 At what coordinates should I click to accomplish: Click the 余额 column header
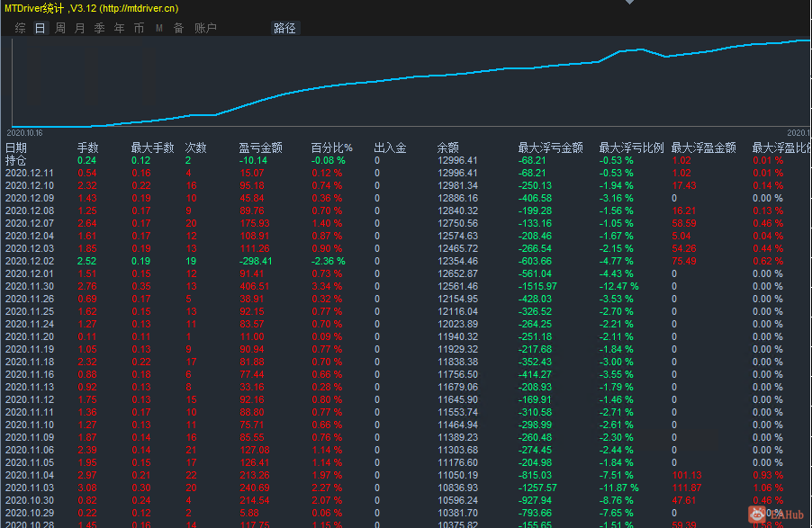coord(447,148)
